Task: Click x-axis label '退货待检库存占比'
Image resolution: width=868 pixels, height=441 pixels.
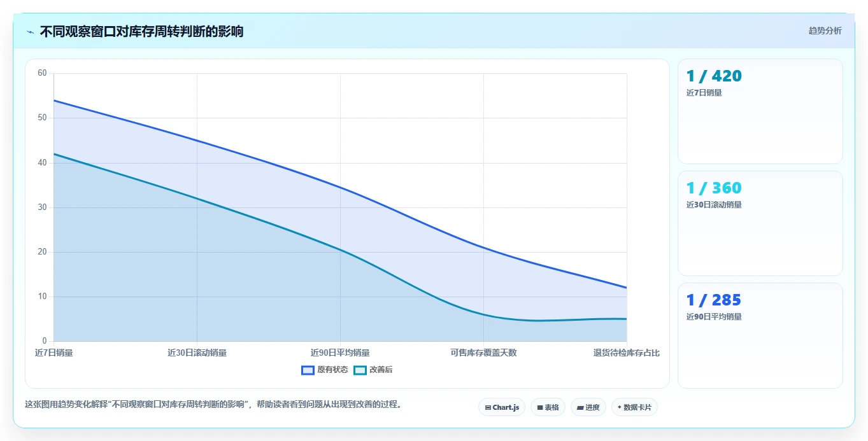Action: click(x=627, y=353)
